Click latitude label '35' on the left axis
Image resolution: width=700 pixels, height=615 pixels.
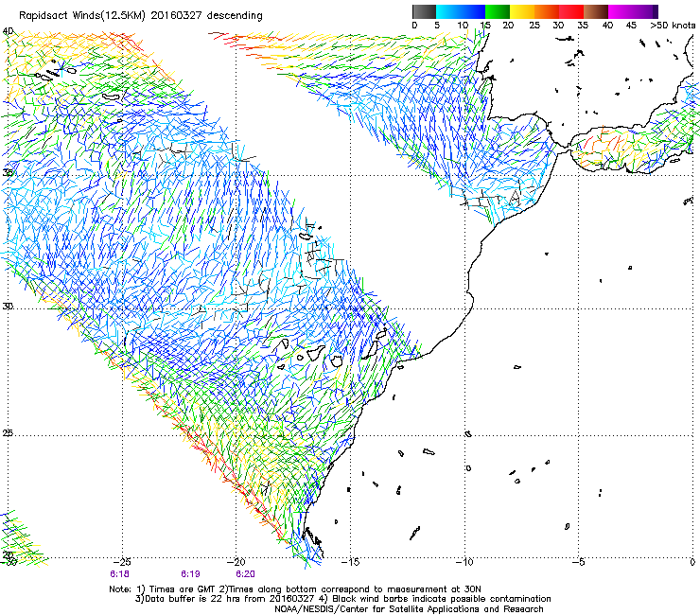8,172
